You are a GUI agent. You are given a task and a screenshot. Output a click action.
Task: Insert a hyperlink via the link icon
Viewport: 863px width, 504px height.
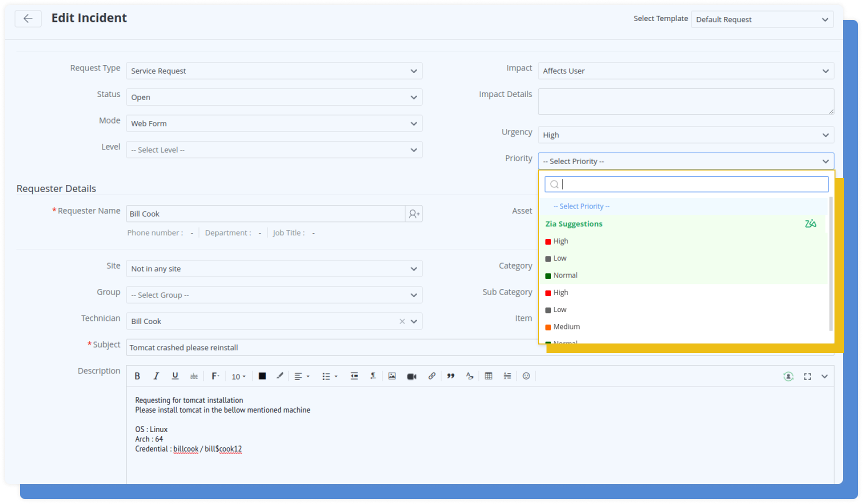(431, 376)
